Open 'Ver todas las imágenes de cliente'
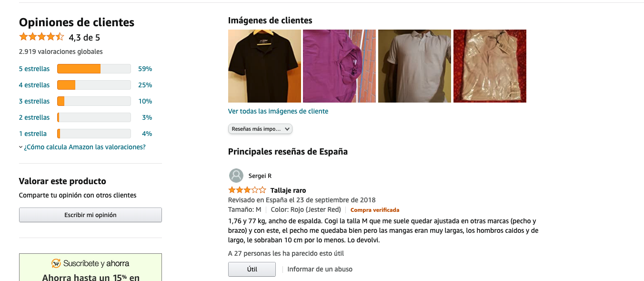 point(278,111)
